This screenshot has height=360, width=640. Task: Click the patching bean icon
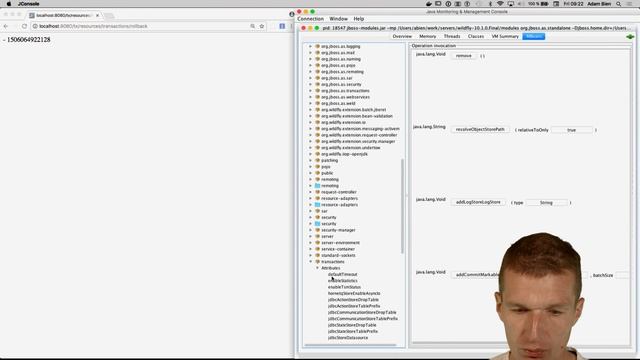(x=317, y=160)
